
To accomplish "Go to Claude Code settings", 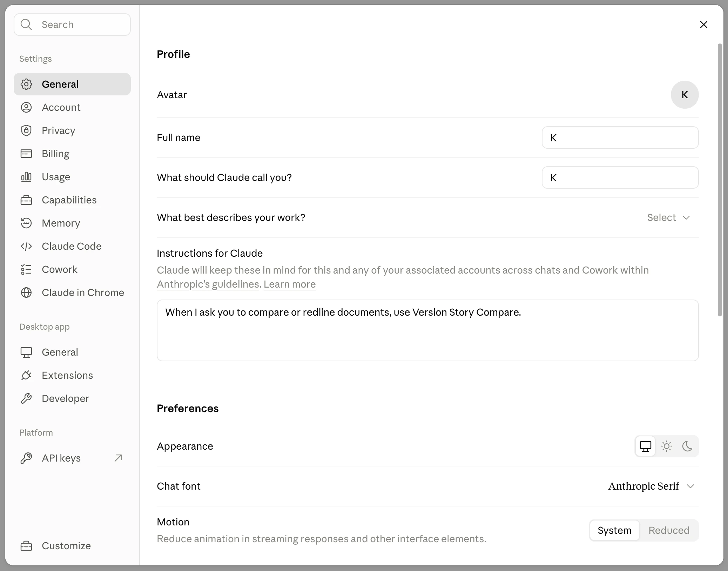I will [72, 246].
